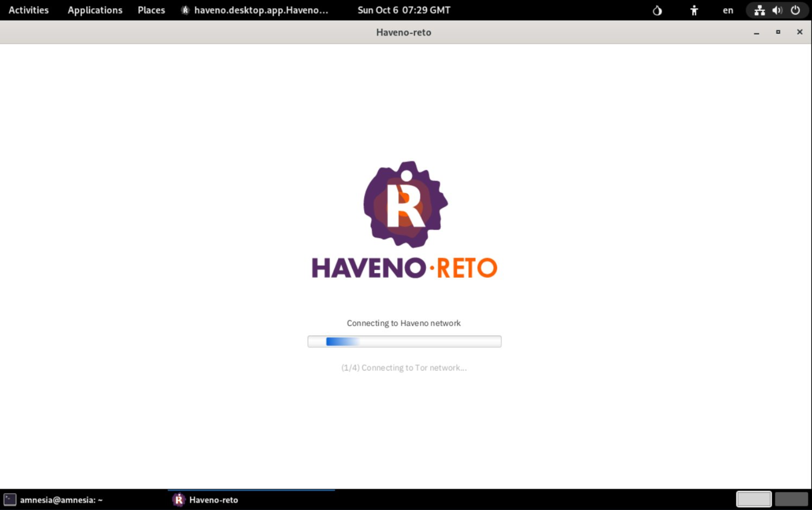
Task: Open the 'en' keyboard layout menu
Action: tap(728, 10)
